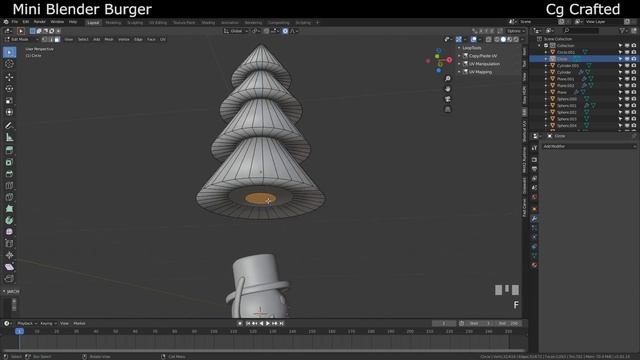This screenshot has width=640, height=360.
Task: Toggle proportional editing
Action: (x=285, y=31)
